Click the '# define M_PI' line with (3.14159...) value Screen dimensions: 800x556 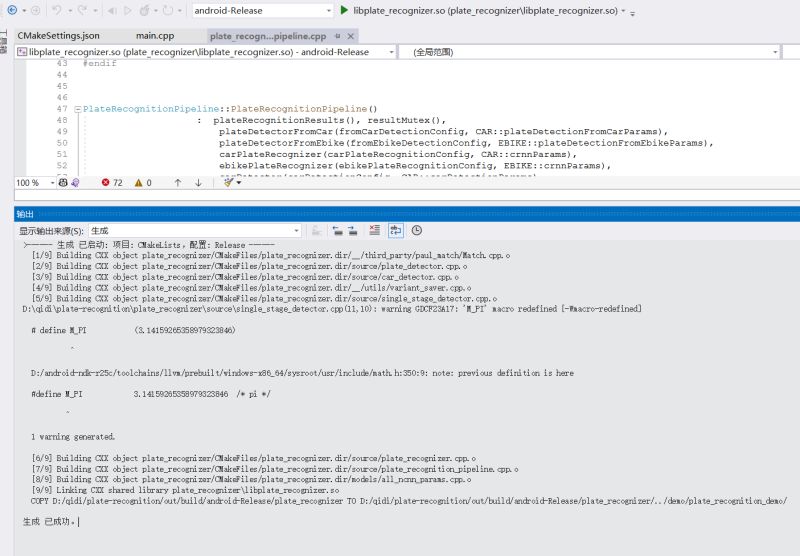pyautogui.click(x=133, y=330)
